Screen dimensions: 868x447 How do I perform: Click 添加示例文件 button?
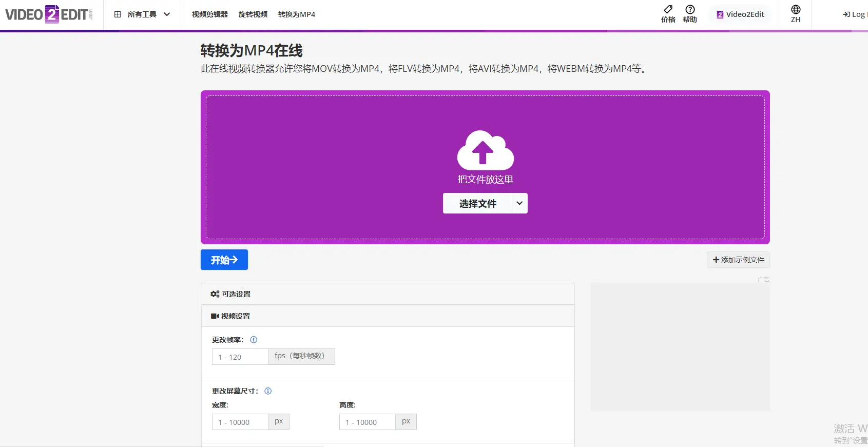738,260
